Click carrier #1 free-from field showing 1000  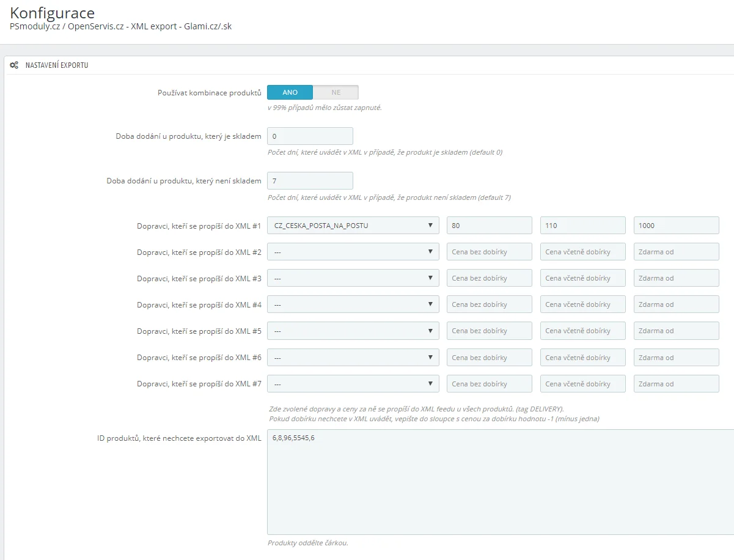(x=676, y=226)
